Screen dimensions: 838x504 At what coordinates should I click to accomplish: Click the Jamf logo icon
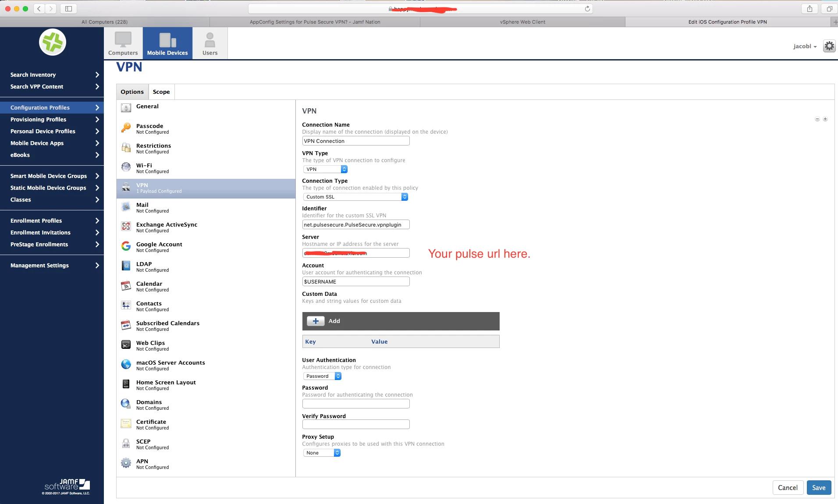pyautogui.click(x=53, y=43)
